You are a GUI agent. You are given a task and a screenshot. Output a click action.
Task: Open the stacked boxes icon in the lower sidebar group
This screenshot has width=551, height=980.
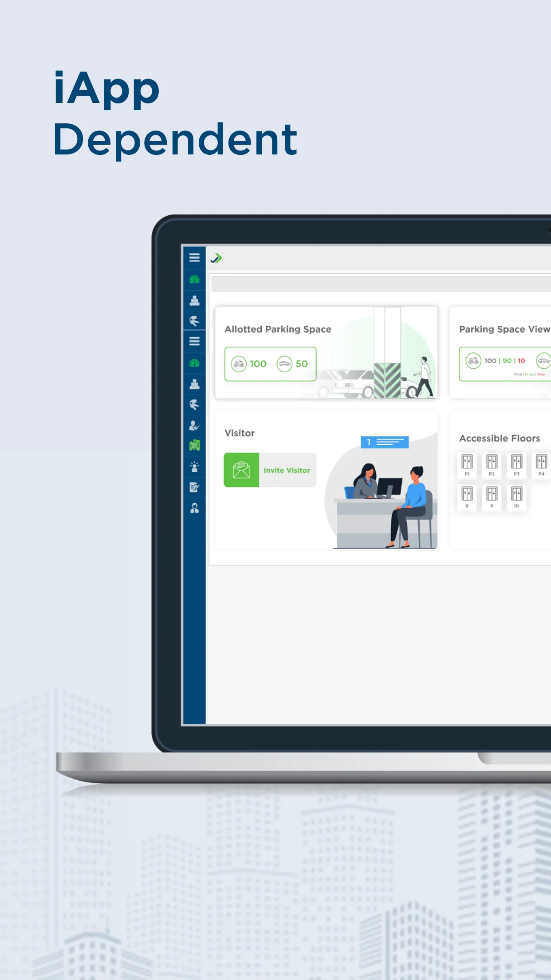pyautogui.click(x=194, y=384)
